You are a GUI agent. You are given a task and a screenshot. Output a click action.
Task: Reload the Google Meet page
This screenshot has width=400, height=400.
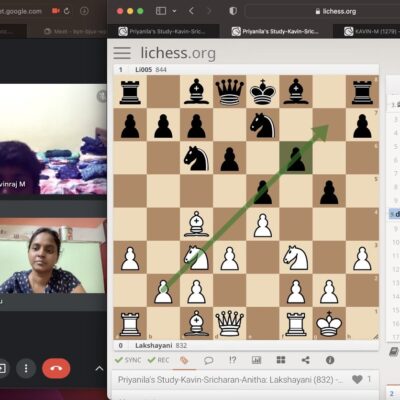(67, 11)
